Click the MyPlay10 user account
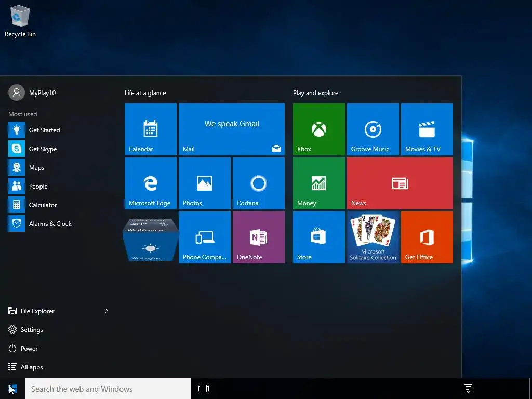 click(32, 92)
